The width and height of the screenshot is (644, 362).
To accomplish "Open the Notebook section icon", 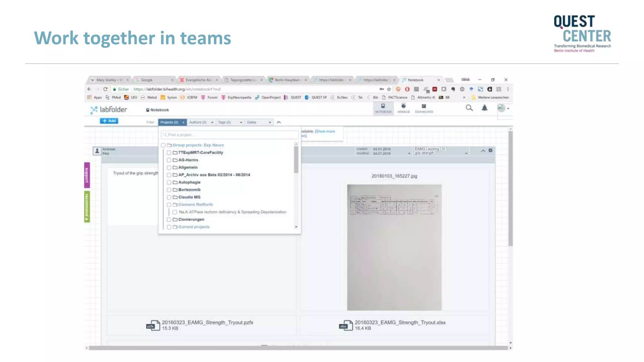I will click(383, 108).
